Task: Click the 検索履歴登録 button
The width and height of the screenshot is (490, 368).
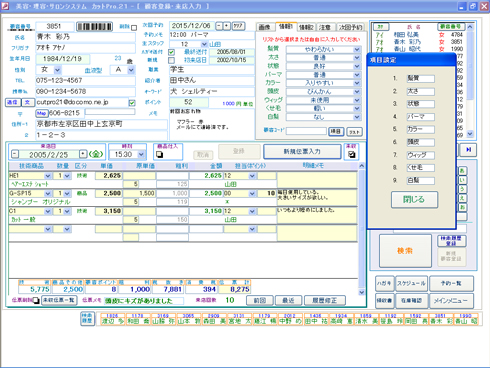Action: point(451,241)
